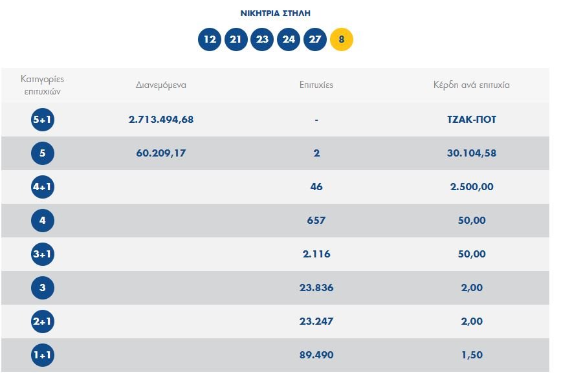Image resolution: width=561 pixels, height=392 pixels.
Task: Click the Διανεμόμενα column header
Action: 161,85
